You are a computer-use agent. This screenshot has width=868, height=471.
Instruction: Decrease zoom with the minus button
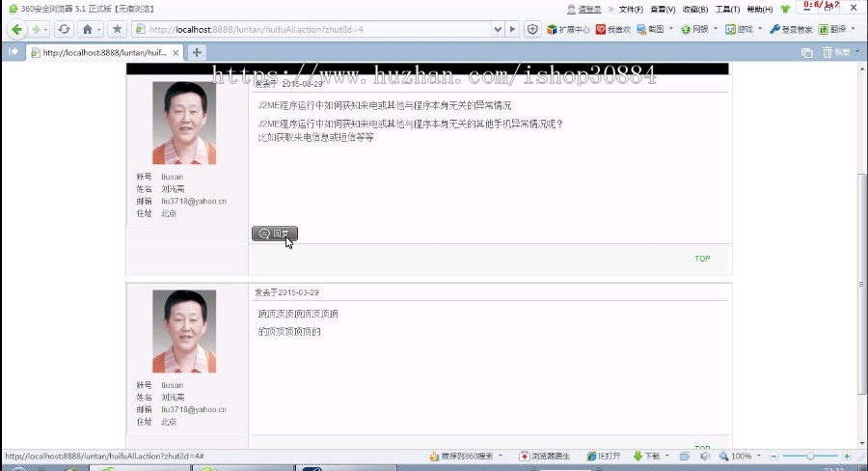(x=773, y=456)
